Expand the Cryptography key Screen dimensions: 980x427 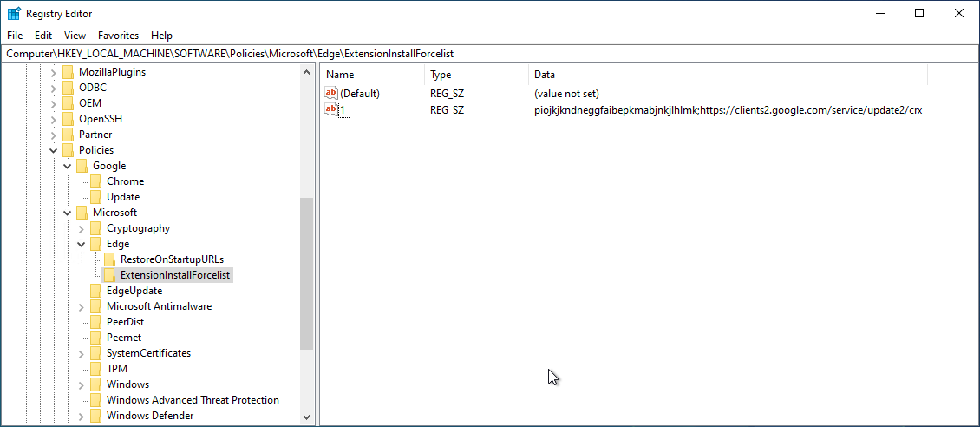pos(82,228)
